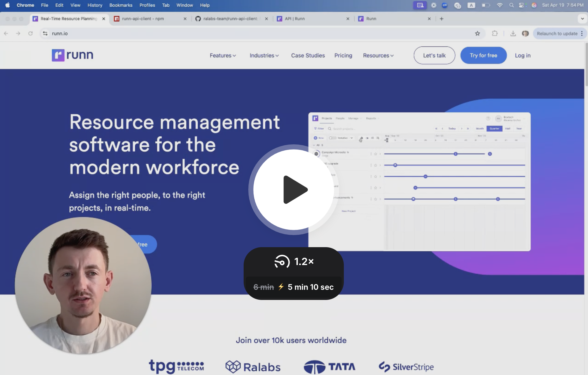This screenshot has width=588, height=375.
Task: Click the Let's talk button
Action: 434,56
